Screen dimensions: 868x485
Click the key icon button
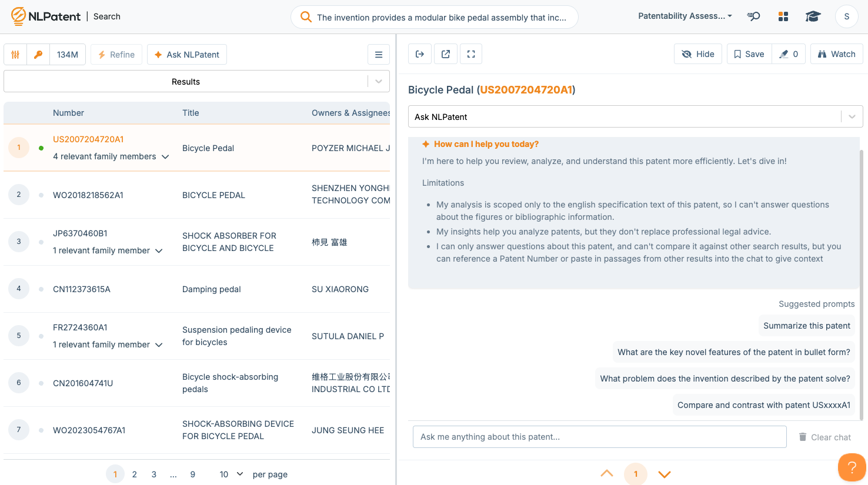(38, 55)
